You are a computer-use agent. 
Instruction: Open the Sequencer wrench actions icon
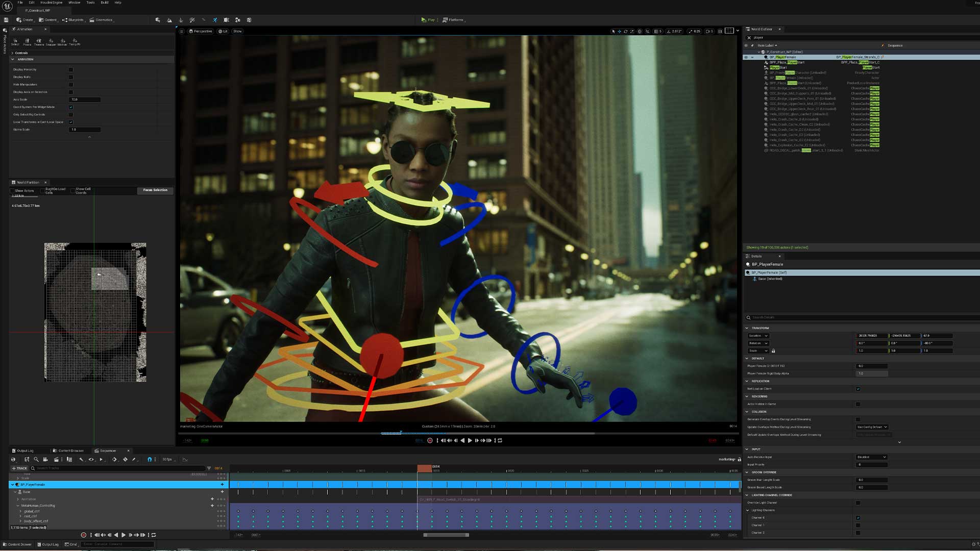(x=81, y=460)
